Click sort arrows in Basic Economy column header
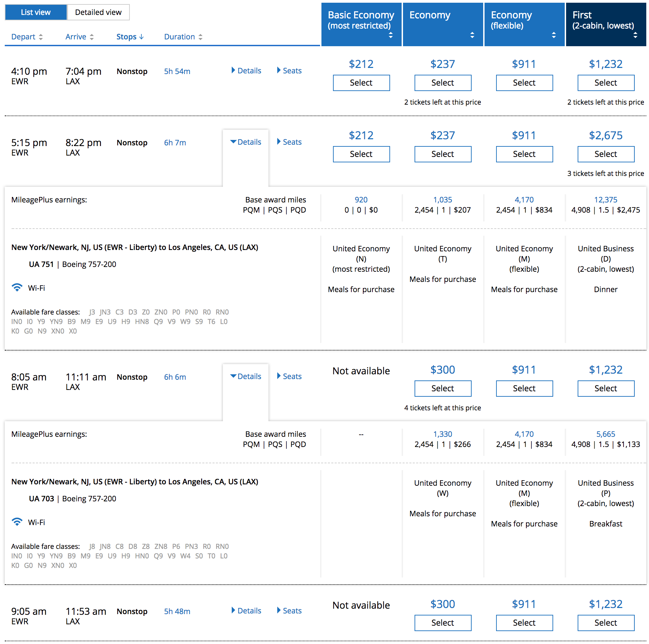 click(390, 35)
